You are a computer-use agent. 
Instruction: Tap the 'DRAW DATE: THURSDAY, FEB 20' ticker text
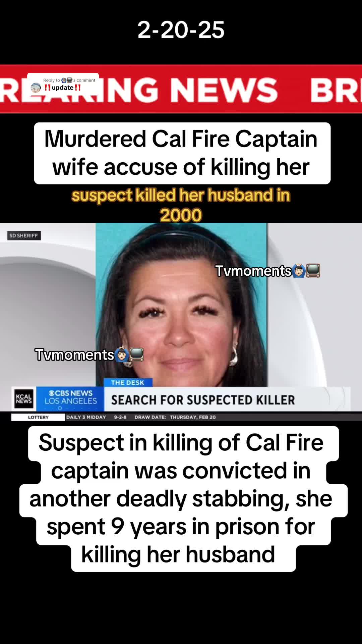point(175,417)
